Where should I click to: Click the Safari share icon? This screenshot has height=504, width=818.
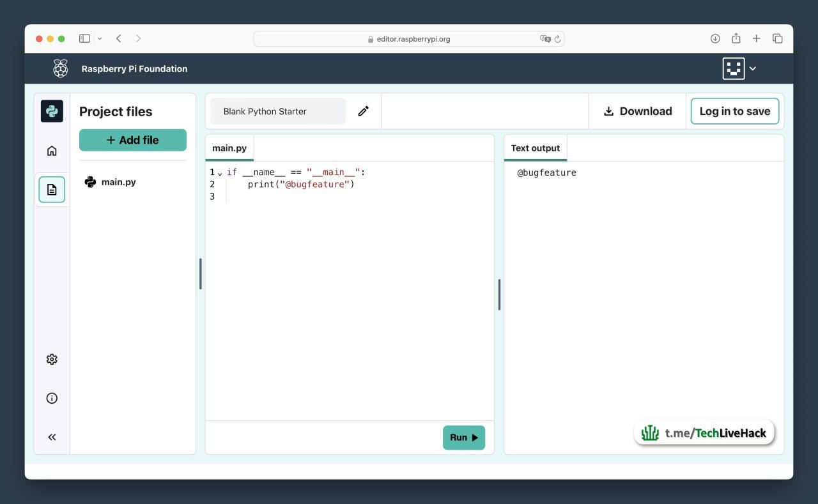736,39
